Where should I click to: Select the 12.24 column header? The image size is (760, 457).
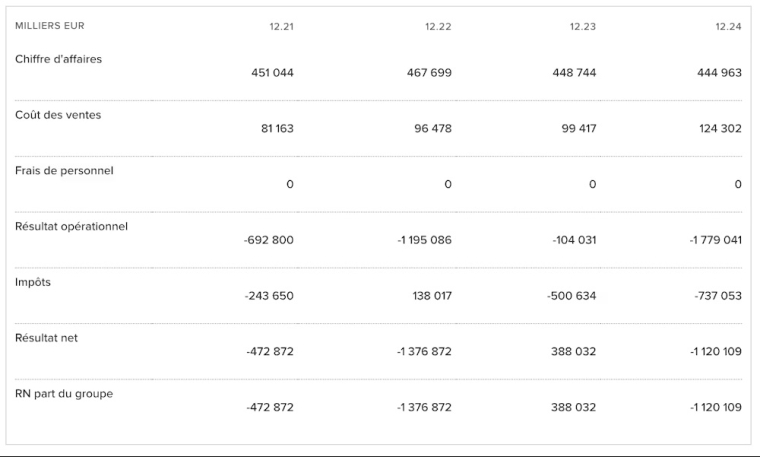tap(728, 26)
